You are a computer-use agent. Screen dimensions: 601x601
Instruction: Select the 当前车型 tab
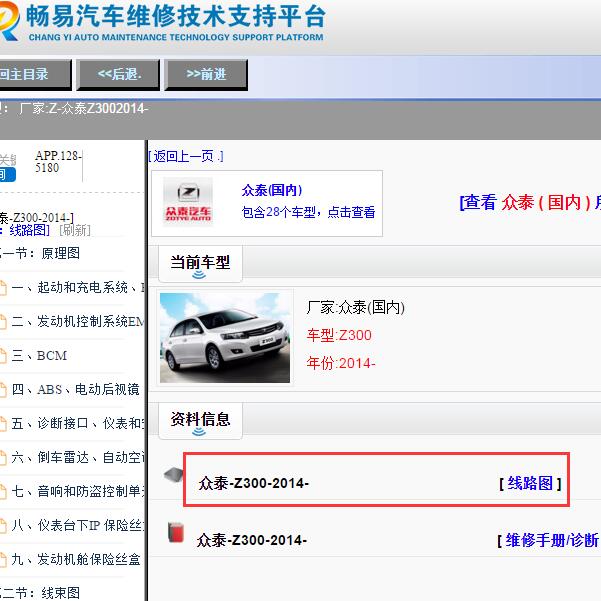(200, 264)
